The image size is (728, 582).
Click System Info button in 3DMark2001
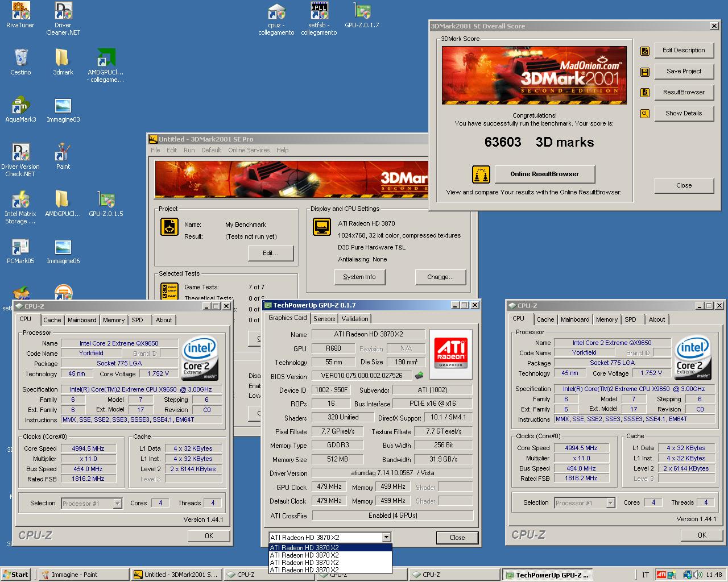pos(359,277)
